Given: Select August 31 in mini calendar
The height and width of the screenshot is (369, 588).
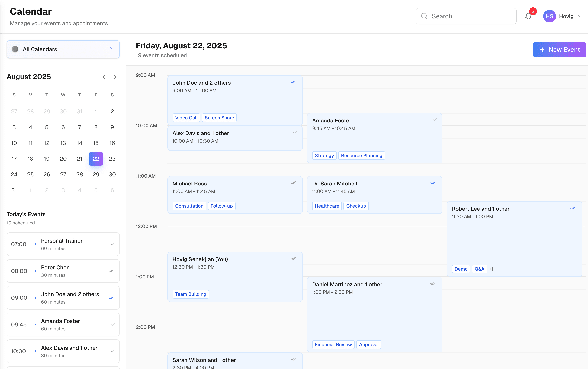Looking at the screenshot, I should 14,190.
